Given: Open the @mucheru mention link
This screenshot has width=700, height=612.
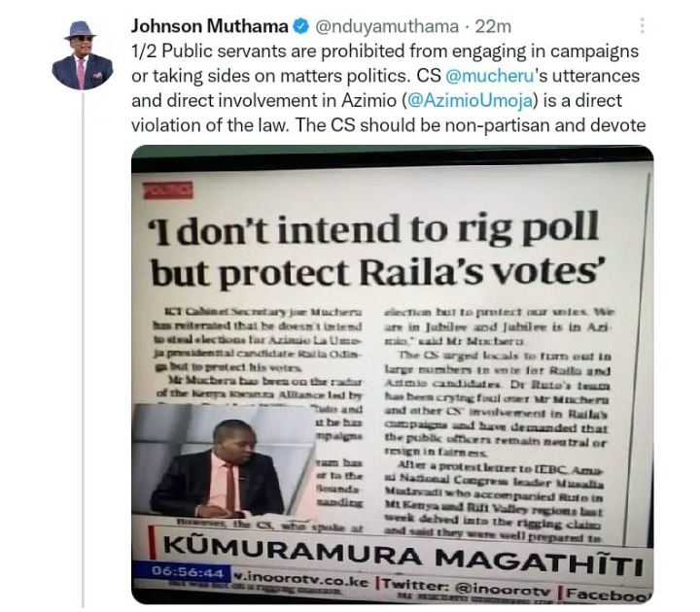Looking at the screenshot, I should pyautogui.click(x=490, y=76).
